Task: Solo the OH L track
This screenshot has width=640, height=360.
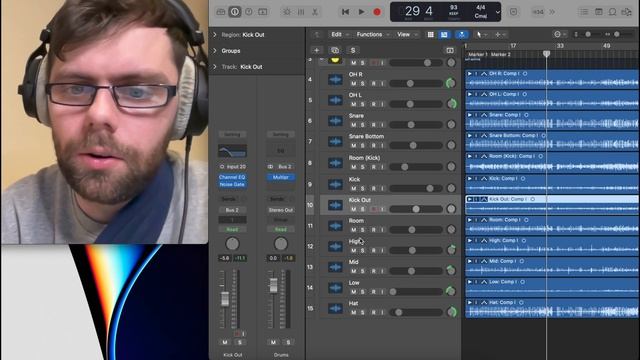Action: 362,104
